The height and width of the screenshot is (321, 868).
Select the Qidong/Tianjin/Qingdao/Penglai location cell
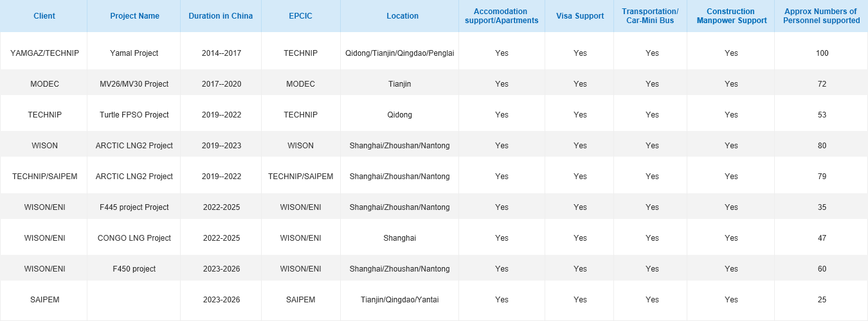[400, 53]
